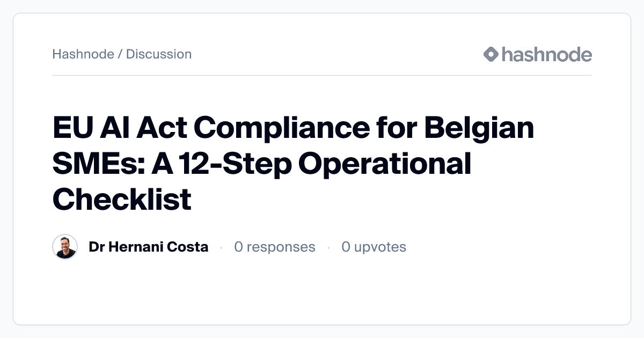Click the slash separator in the breadcrumb
This screenshot has width=644, height=338.
[x=120, y=54]
